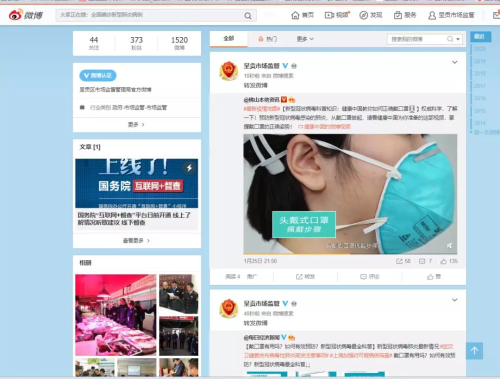Open the 国务院 article banner image

136,183
